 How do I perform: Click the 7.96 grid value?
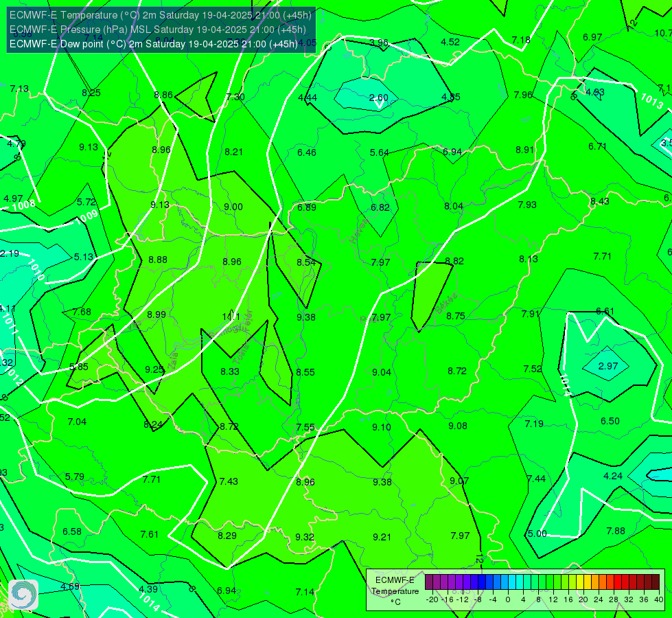tap(523, 95)
